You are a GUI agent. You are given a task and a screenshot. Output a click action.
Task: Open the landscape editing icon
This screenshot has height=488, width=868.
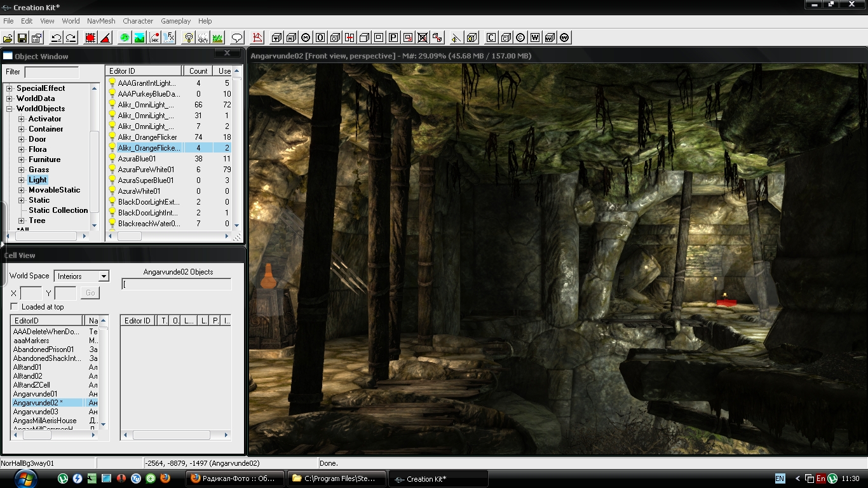coord(139,37)
